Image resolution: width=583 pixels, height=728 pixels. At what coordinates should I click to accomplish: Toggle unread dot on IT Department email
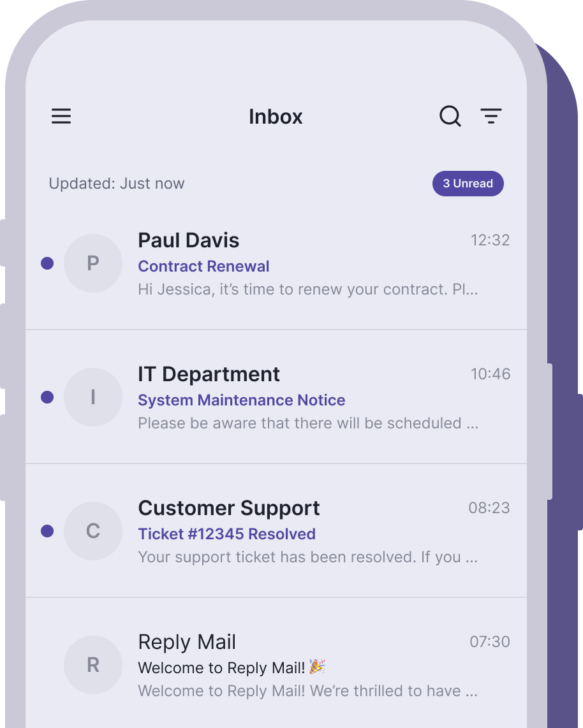coord(47,397)
